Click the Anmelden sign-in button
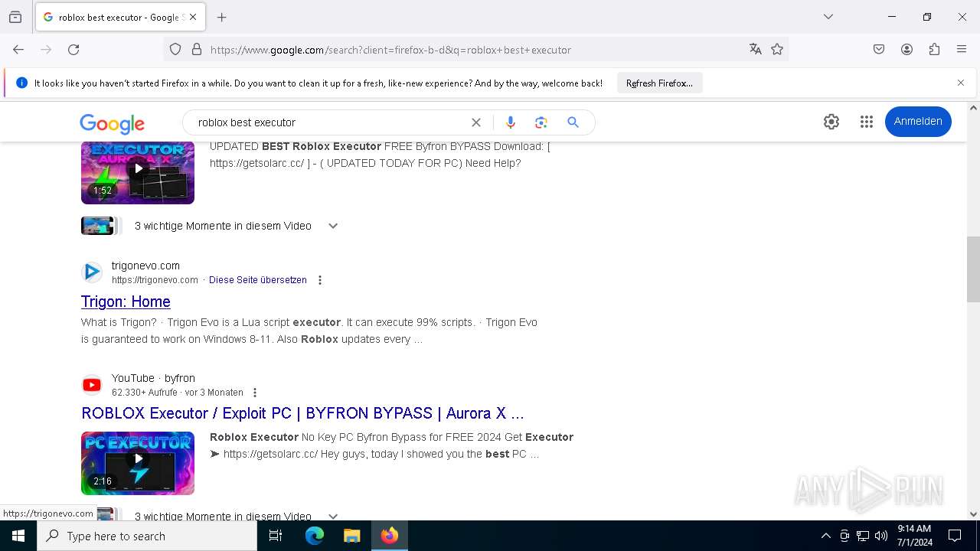This screenshot has width=980, height=551. [x=918, y=122]
